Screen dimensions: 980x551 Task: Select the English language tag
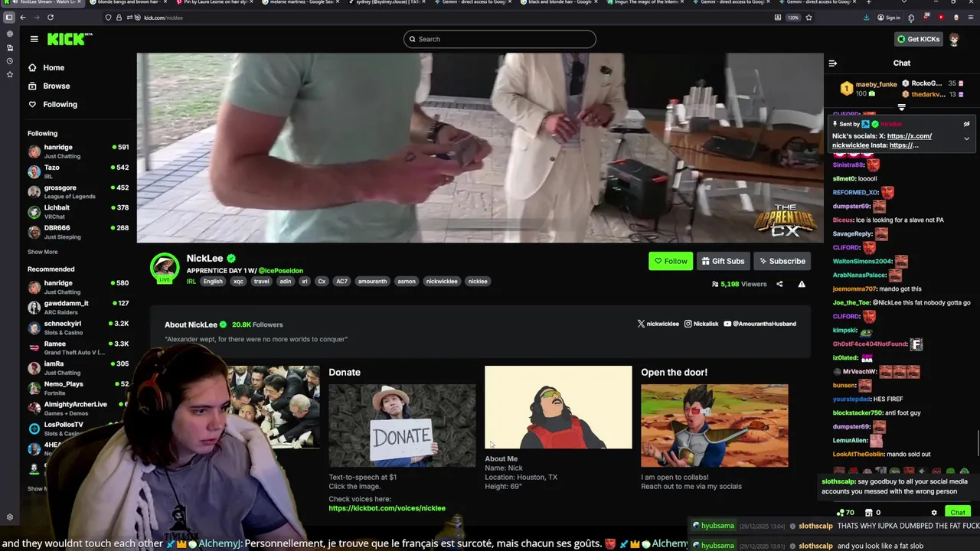(x=213, y=282)
